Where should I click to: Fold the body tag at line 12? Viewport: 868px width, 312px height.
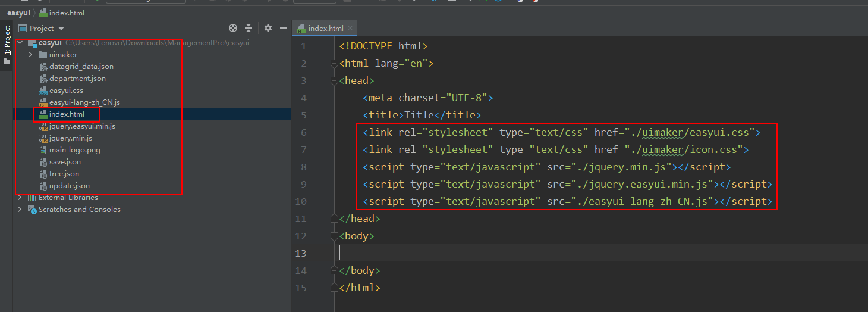tap(334, 236)
